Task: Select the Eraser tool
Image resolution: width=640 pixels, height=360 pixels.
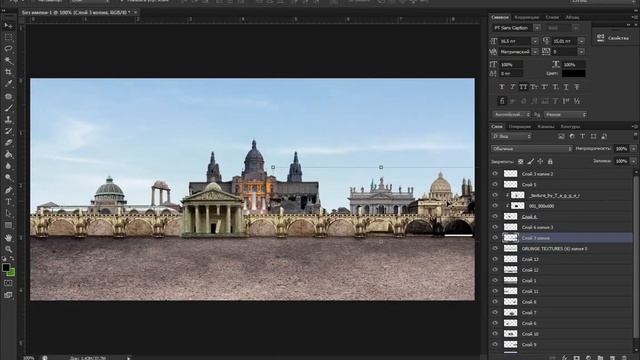Action: pos(8,143)
